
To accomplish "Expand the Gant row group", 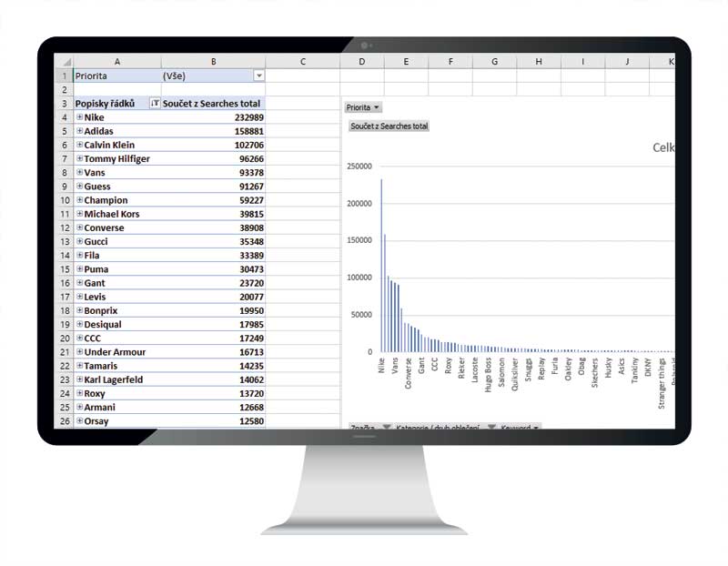I will (x=79, y=283).
